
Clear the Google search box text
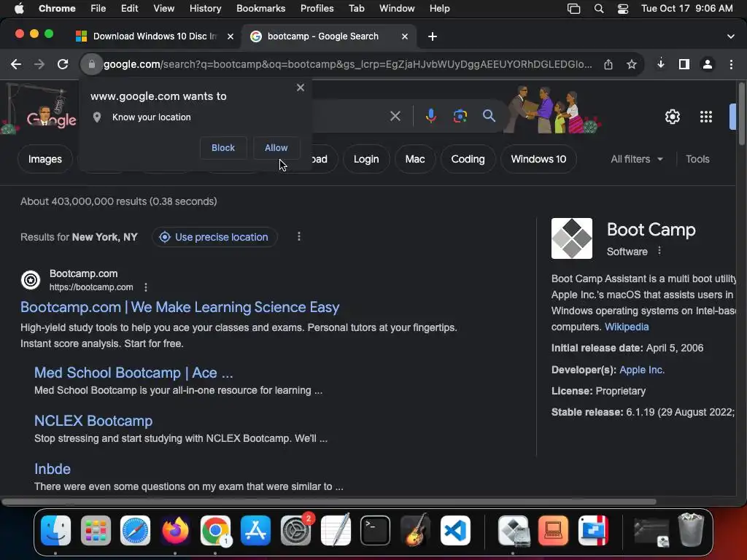(x=395, y=116)
